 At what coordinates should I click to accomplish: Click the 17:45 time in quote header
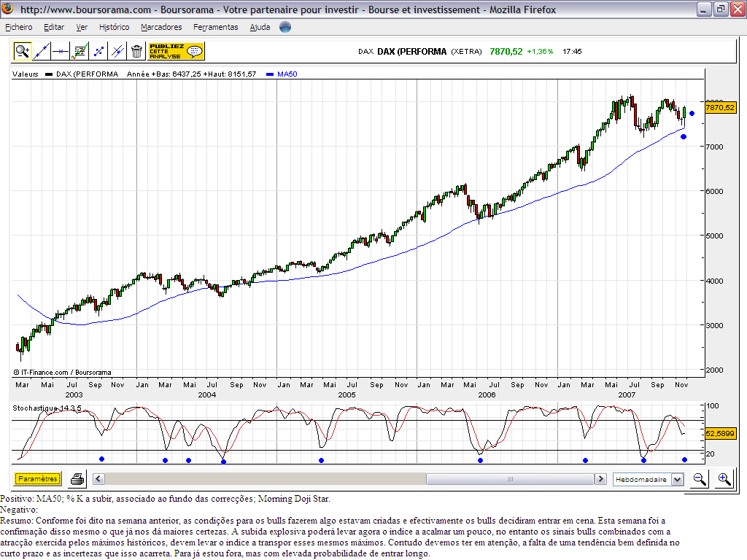click(572, 52)
